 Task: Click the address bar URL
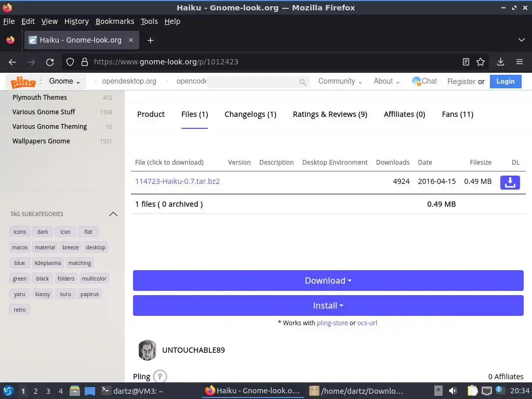pyautogui.click(x=166, y=62)
